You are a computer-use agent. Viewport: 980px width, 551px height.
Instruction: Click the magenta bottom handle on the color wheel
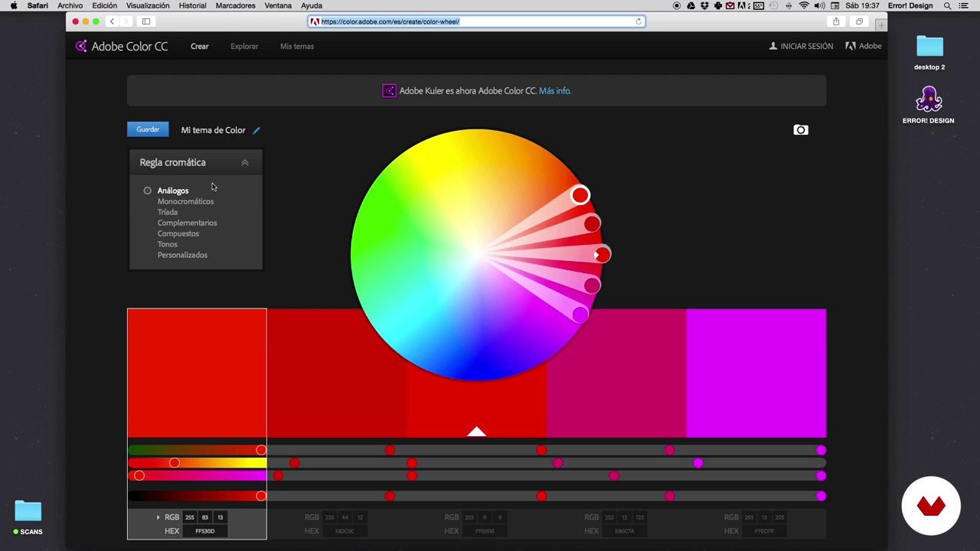point(580,314)
